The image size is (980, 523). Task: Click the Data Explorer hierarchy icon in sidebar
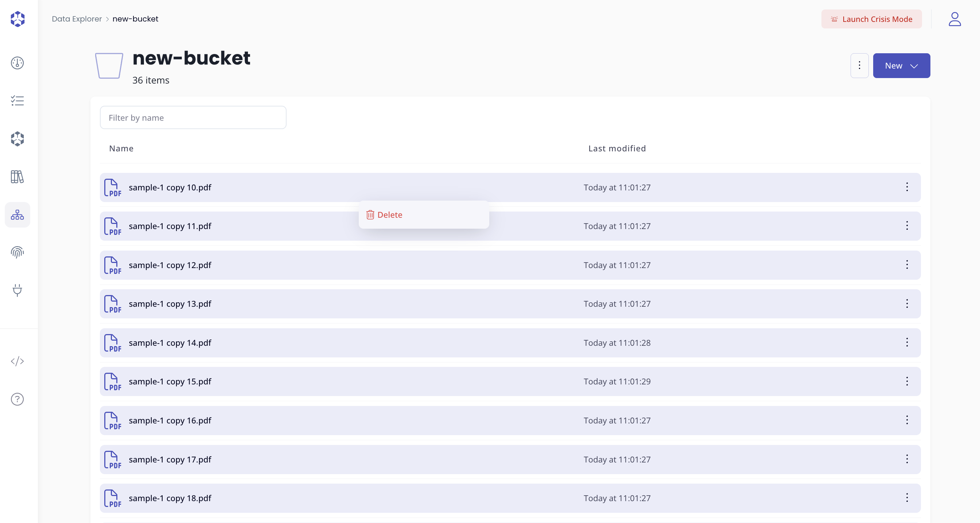(17, 215)
